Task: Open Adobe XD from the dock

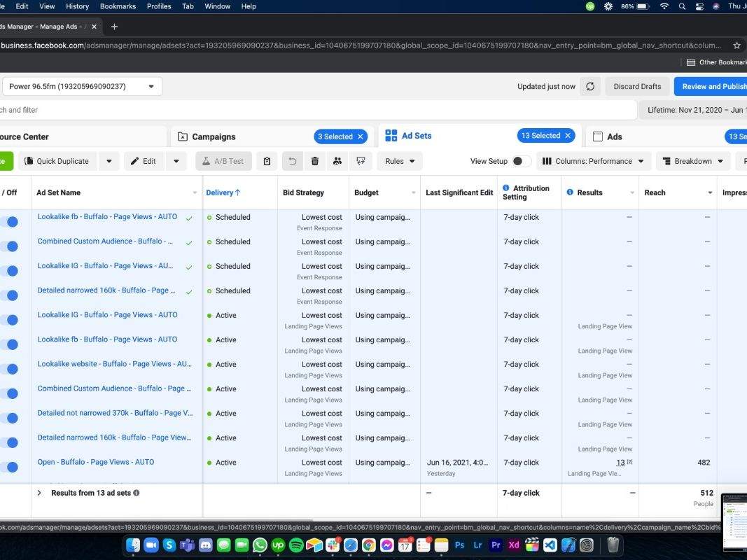Action: [514, 545]
